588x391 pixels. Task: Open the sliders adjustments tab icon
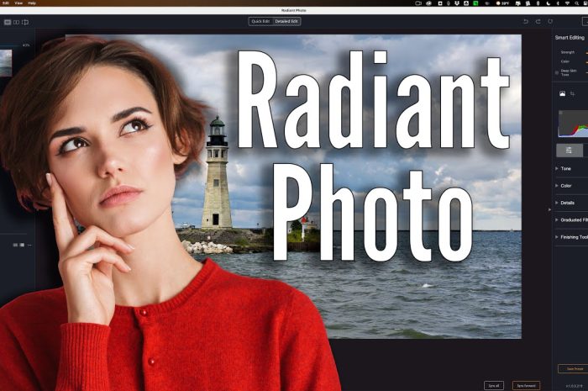(570, 151)
